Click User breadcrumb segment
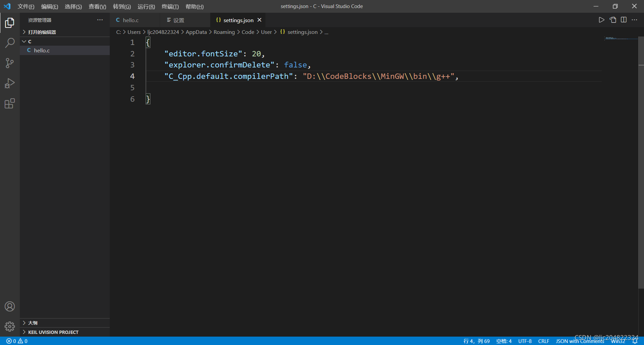The height and width of the screenshot is (345, 644). pos(266,32)
